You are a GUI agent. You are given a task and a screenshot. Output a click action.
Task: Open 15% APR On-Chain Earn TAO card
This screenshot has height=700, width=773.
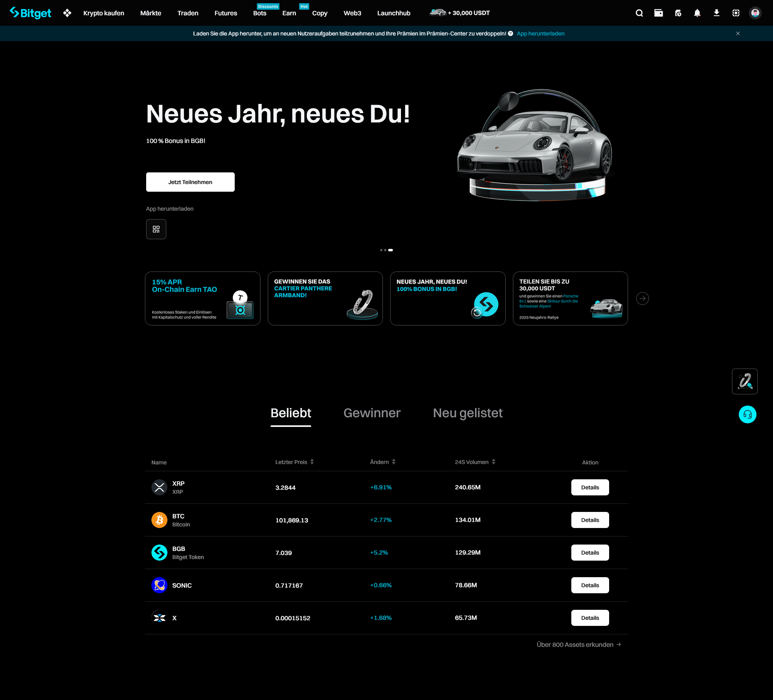203,298
